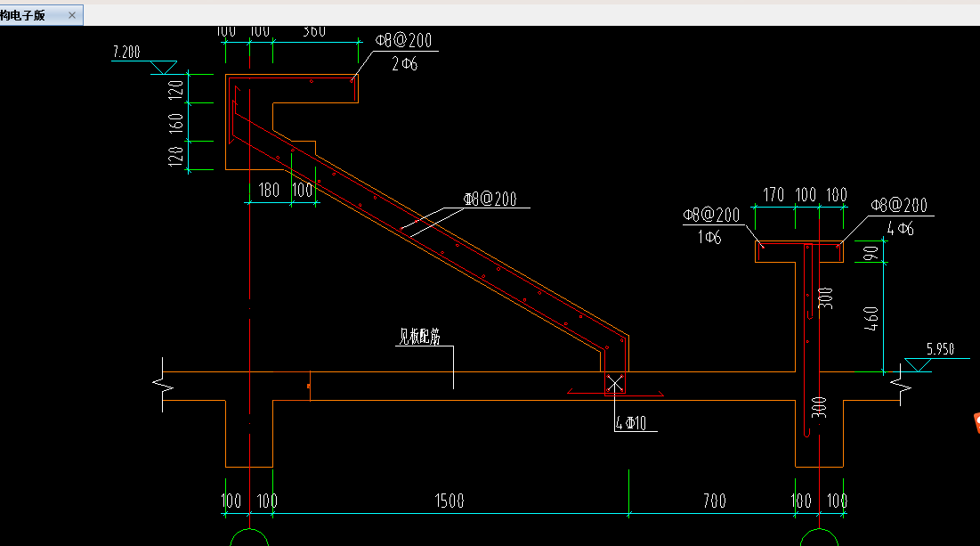Select the 构电子版 document tab
The image size is (980, 546).
[41, 15]
